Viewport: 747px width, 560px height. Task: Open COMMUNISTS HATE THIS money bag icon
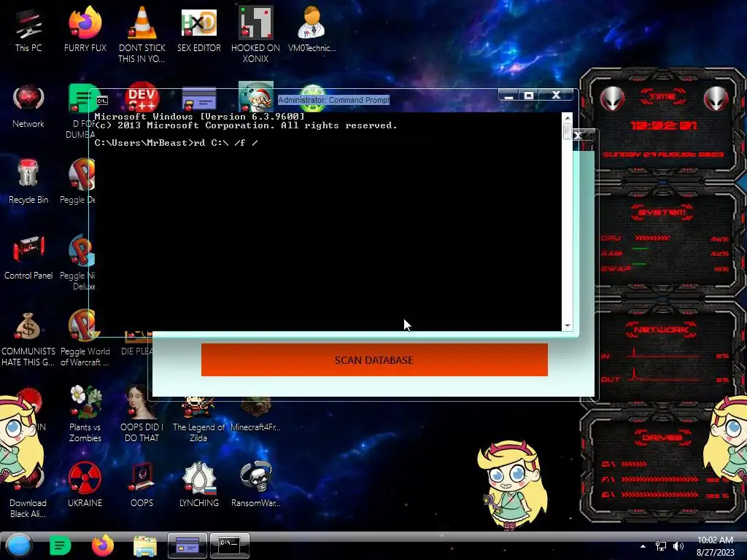click(x=28, y=338)
